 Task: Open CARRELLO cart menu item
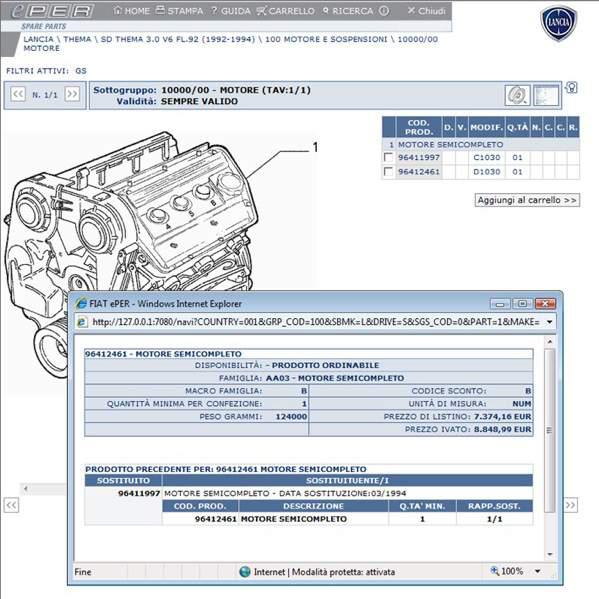coord(286,11)
